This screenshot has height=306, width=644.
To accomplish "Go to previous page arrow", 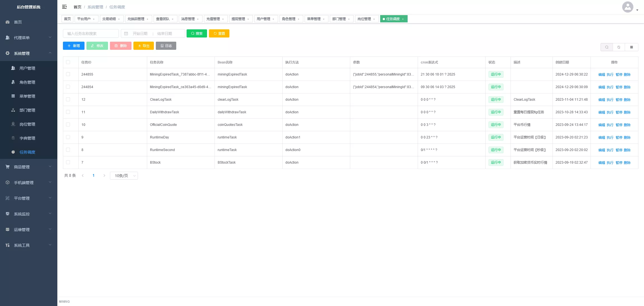I will [83, 176].
